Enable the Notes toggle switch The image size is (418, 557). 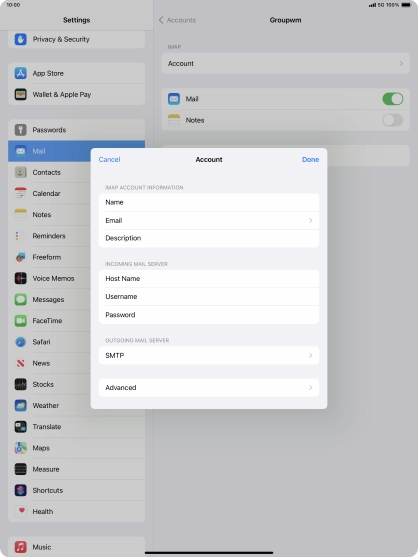pos(392,120)
